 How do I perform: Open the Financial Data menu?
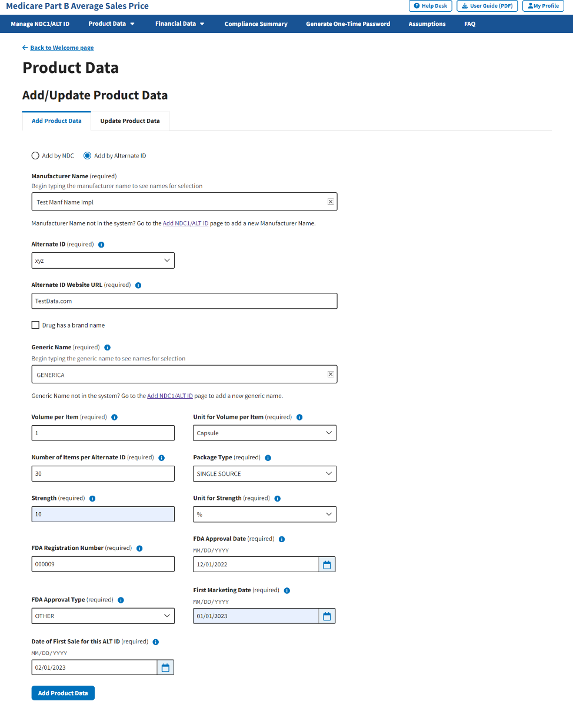coord(179,24)
